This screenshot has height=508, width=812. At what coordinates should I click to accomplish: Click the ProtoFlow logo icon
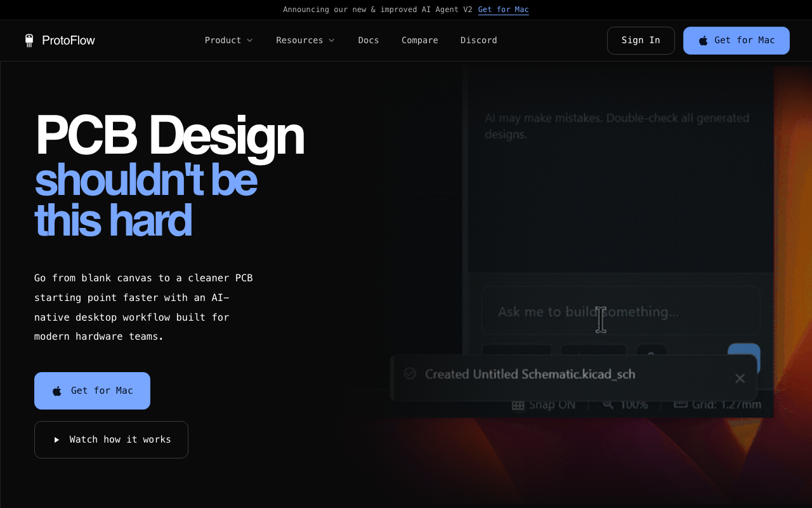(x=29, y=41)
